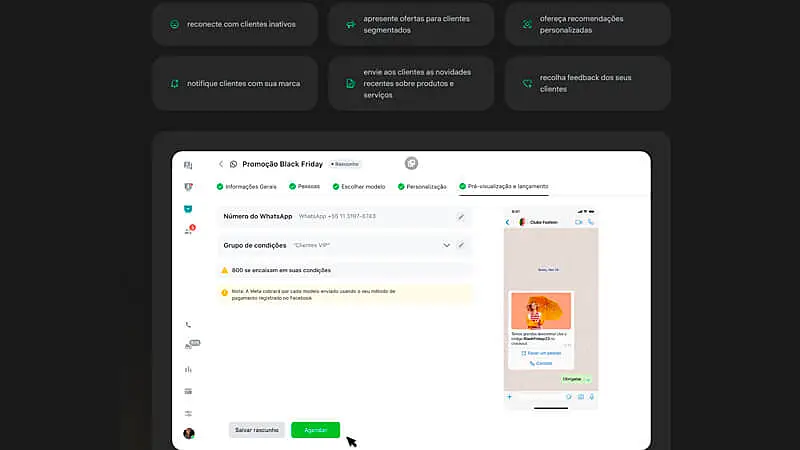Click the first link button in preview message
This screenshot has height=450, width=800.
(x=541, y=353)
